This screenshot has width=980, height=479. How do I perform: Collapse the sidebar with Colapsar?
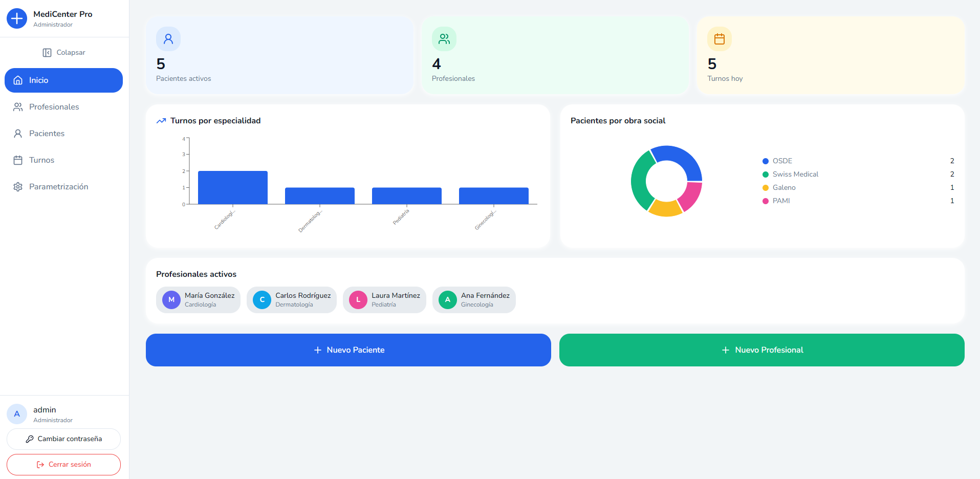point(64,53)
